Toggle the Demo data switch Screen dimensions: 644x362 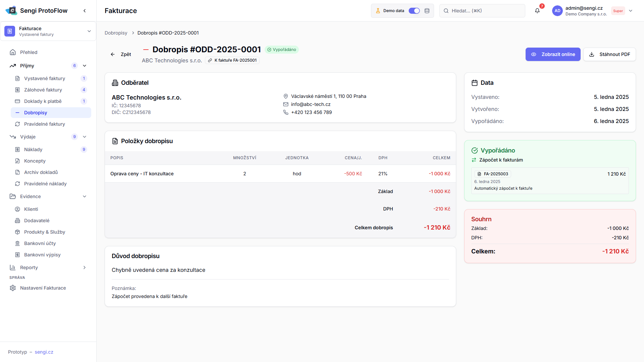pyautogui.click(x=414, y=11)
